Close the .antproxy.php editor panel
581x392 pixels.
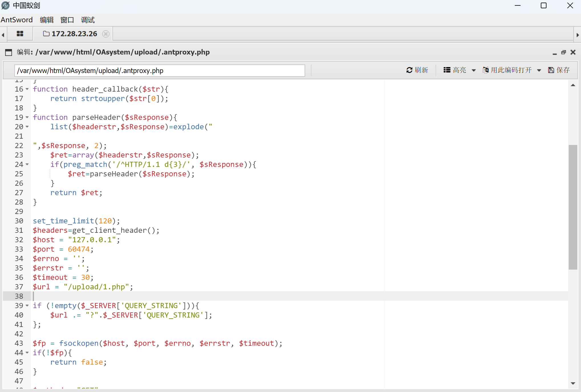point(573,52)
